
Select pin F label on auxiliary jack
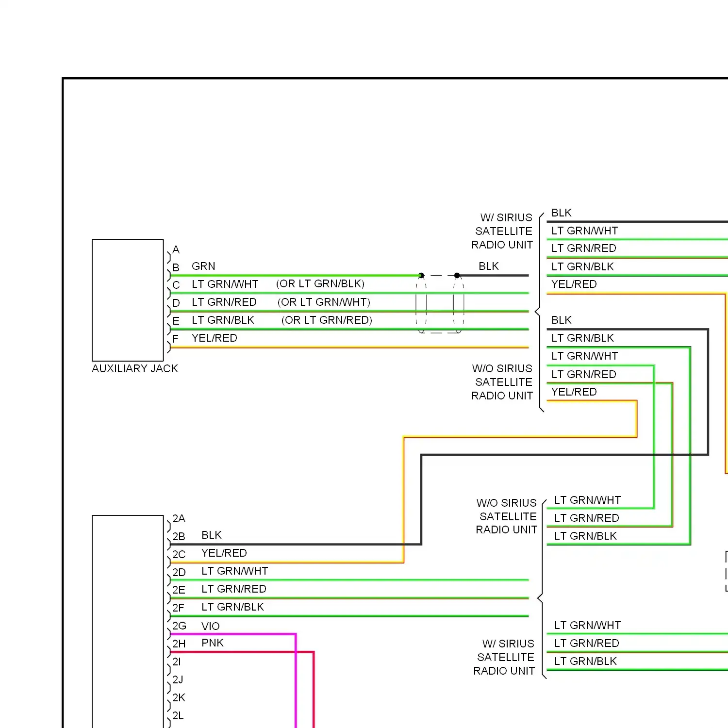click(175, 339)
